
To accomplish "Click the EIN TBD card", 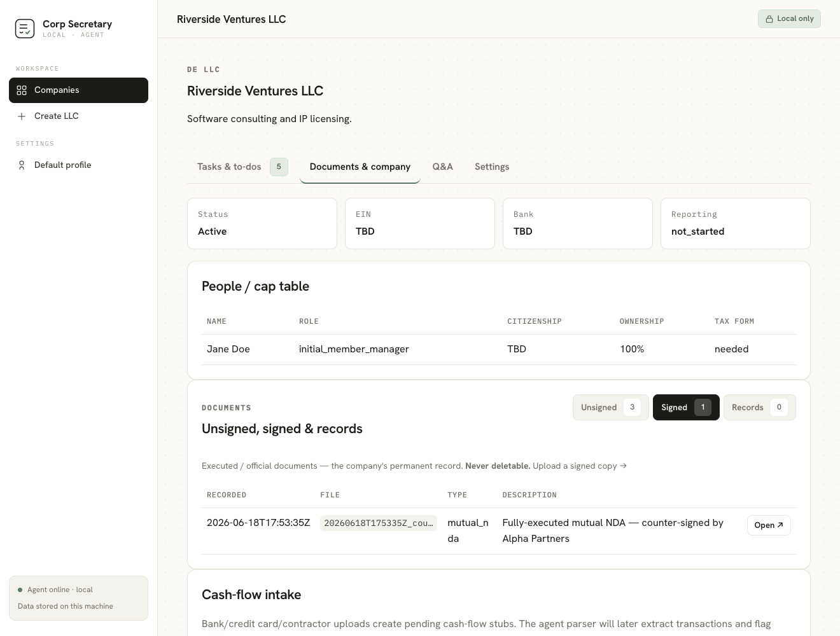I will pyautogui.click(x=420, y=223).
